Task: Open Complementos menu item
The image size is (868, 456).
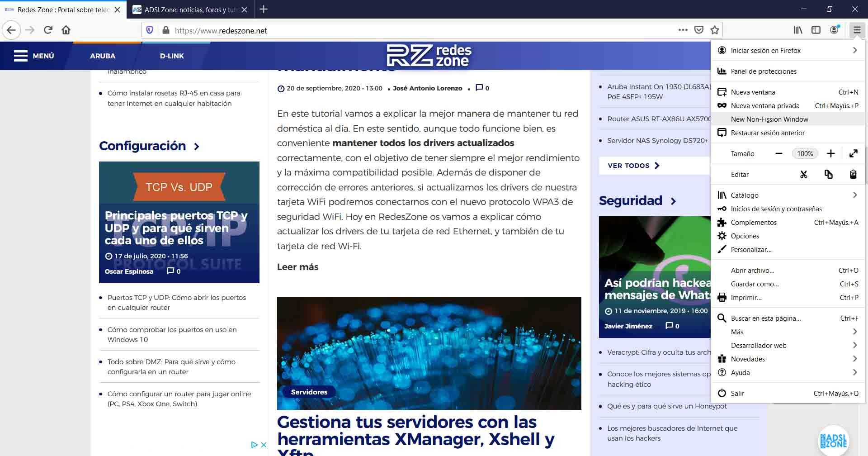Action: 788,222
